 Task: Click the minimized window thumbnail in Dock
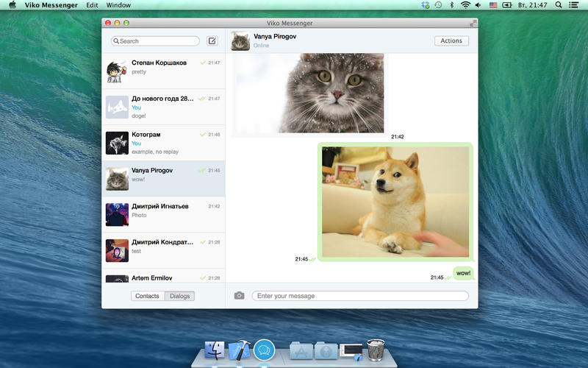[351, 352]
